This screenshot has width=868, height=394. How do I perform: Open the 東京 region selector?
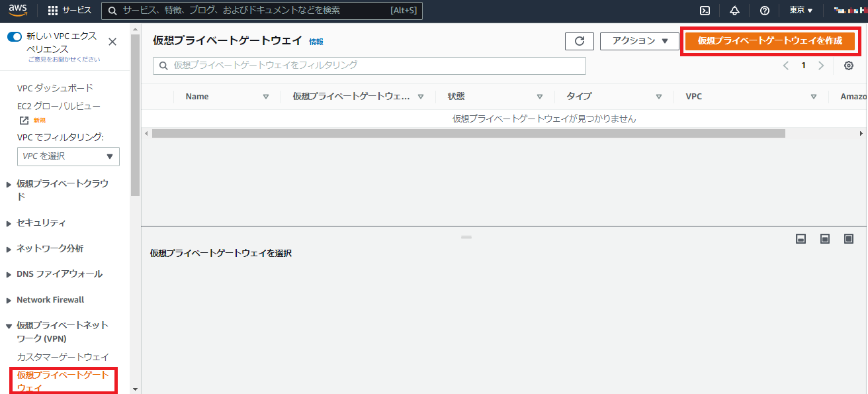click(801, 11)
